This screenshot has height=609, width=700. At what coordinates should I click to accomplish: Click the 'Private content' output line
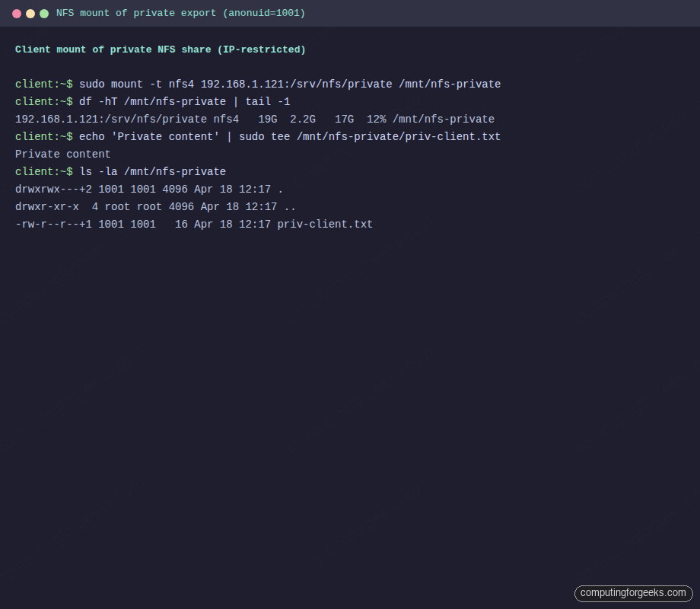pyautogui.click(x=62, y=154)
